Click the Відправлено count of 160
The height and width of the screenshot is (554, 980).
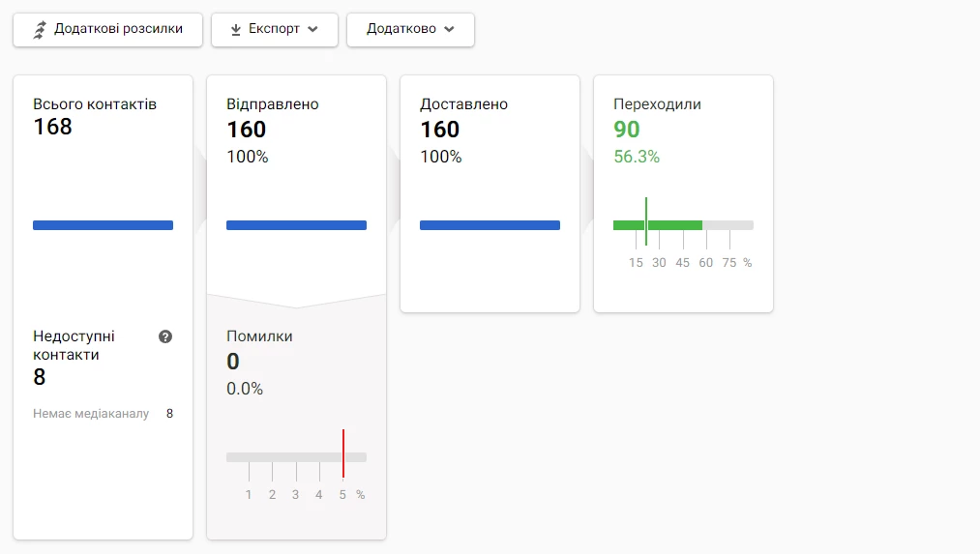tap(247, 130)
